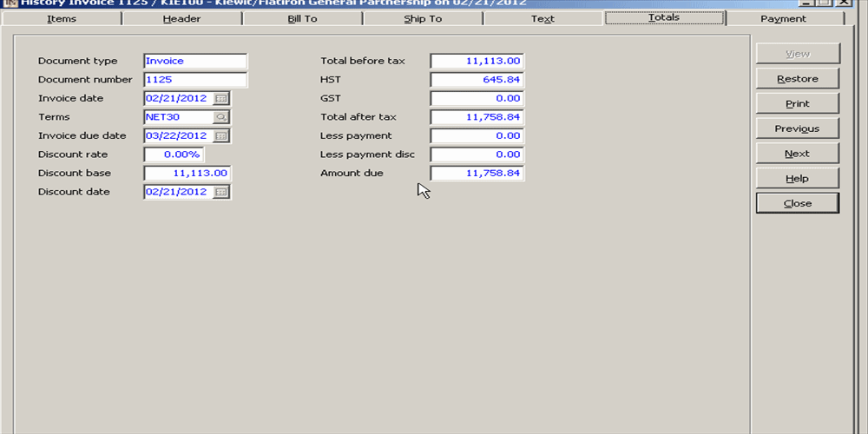The image size is (868, 434).
Task: Open calendar picker for Invoice date
Action: [221, 98]
